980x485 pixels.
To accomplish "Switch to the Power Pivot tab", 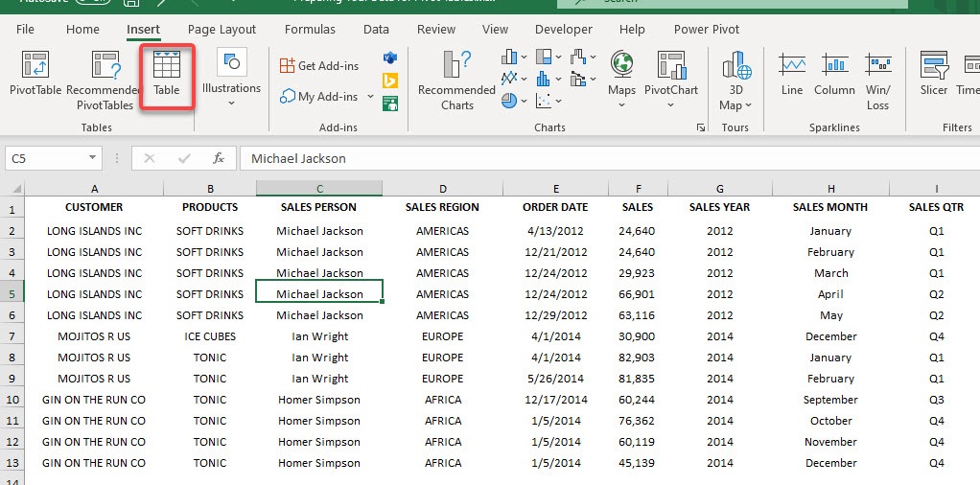I will point(707,30).
